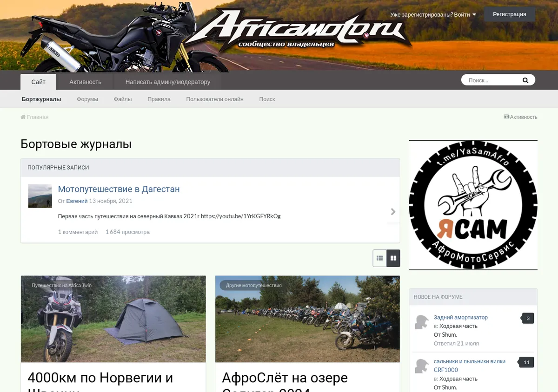Screen dimensions: 558x392
Task: Open Shum. avatar beside Задний амортизатор
Action: pyautogui.click(x=422, y=322)
